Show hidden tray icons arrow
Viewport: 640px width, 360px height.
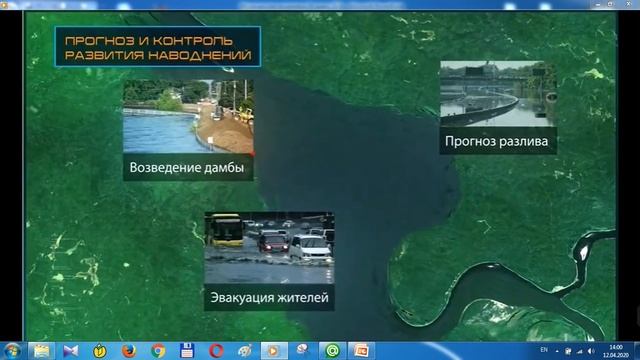557,351
